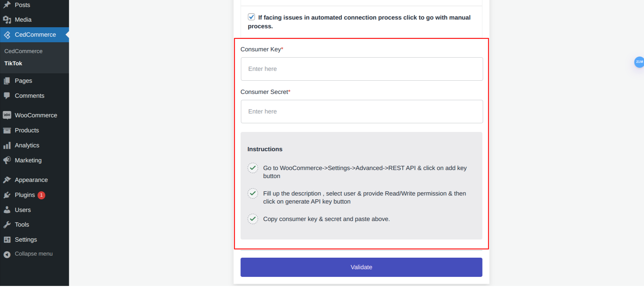Uncheck the manual connection process checkbox
This screenshot has height=287, width=644.
coord(251,17)
